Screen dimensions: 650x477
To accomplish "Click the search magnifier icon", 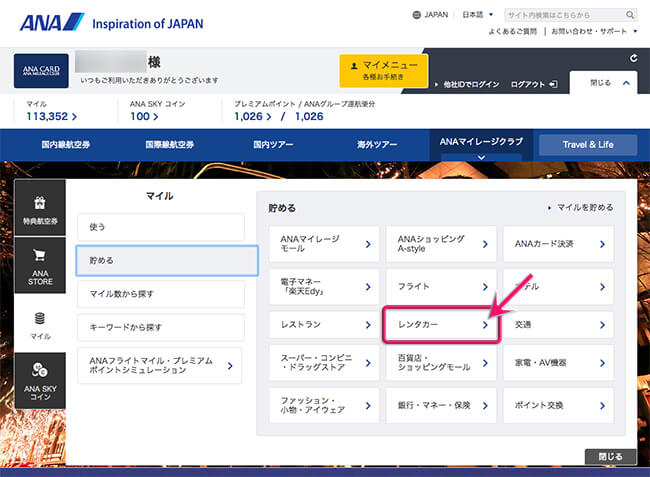I will click(630, 15).
